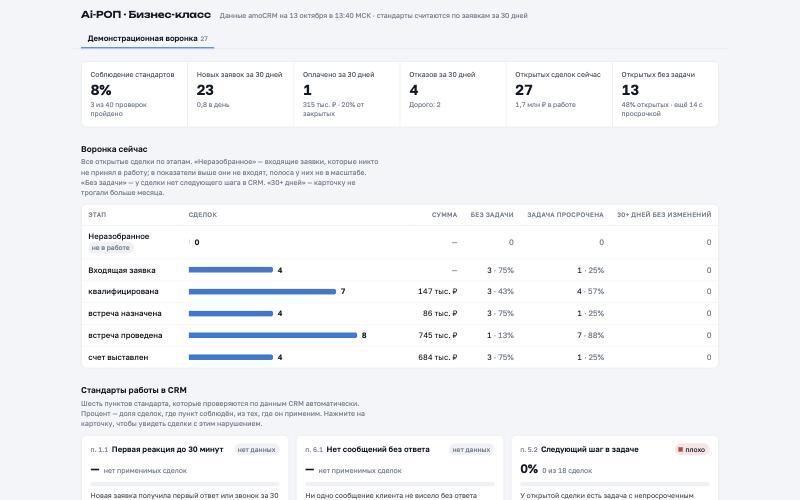
Task: Click 3 · 75% in Входящая заявка row
Action: click(500, 270)
